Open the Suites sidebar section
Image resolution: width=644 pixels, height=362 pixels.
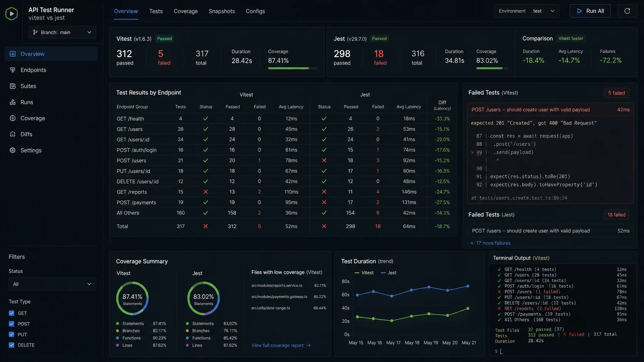tap(51, 86)
